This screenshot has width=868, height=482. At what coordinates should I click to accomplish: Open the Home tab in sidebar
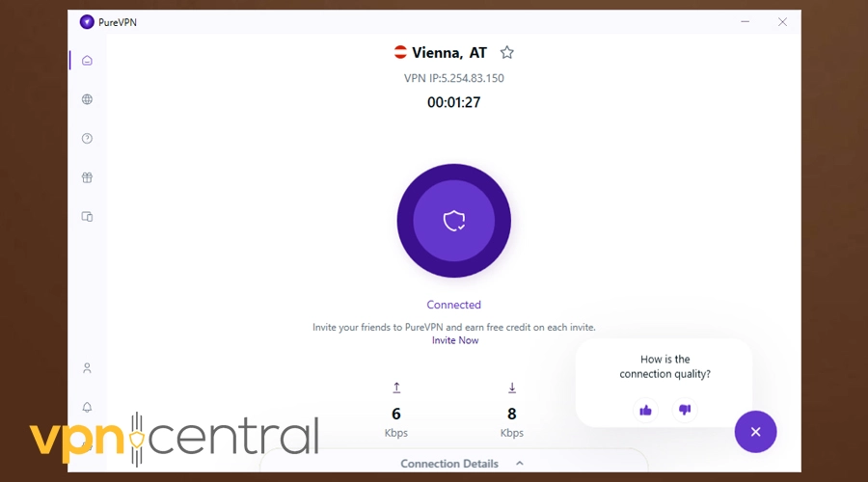87,61
